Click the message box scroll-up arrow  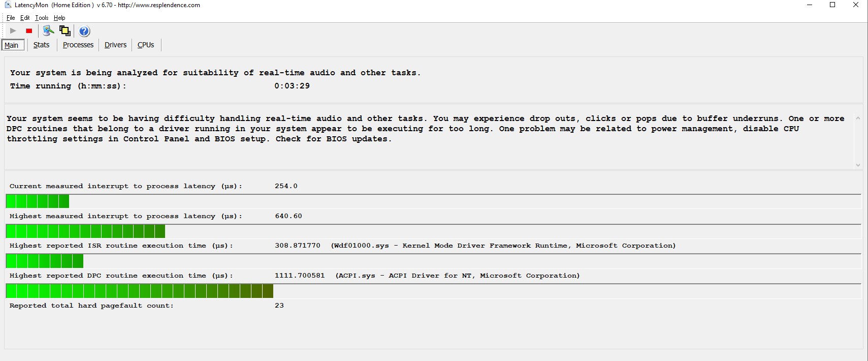click(858, 118)
